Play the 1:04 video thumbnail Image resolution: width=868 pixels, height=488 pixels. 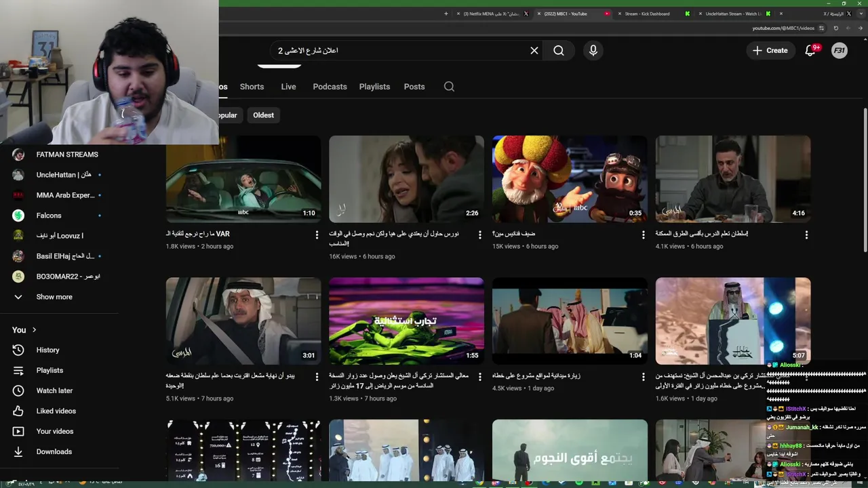570,321
